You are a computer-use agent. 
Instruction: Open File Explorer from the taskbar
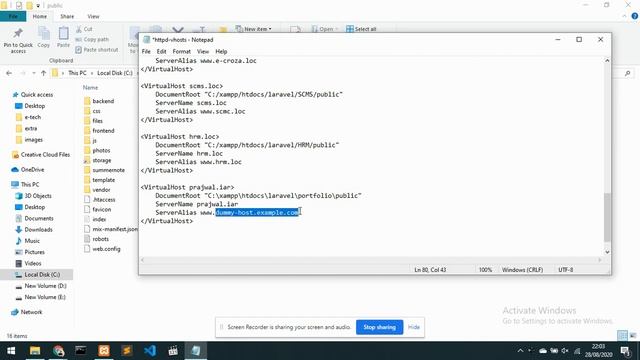[35, 351]
